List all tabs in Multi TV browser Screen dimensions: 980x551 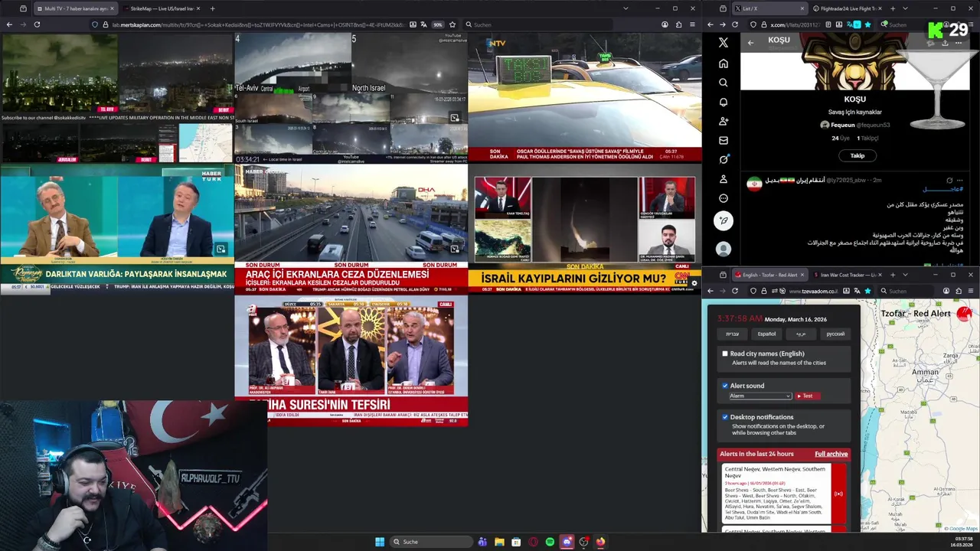626,8
